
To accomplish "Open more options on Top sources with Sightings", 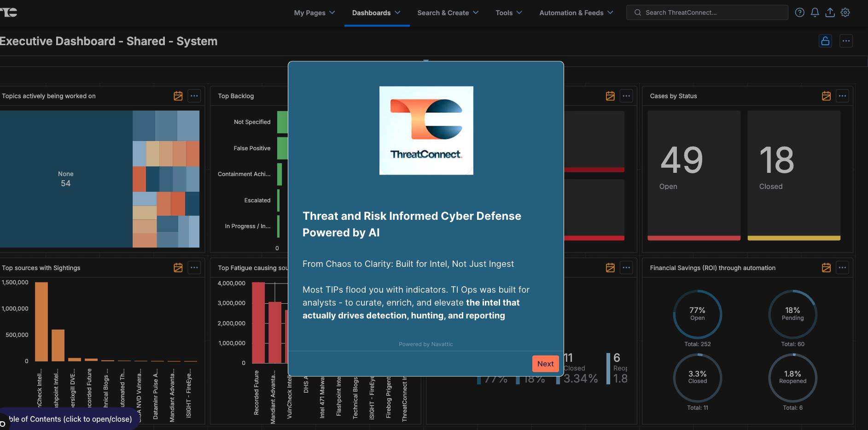I will [x=194, y=268].
